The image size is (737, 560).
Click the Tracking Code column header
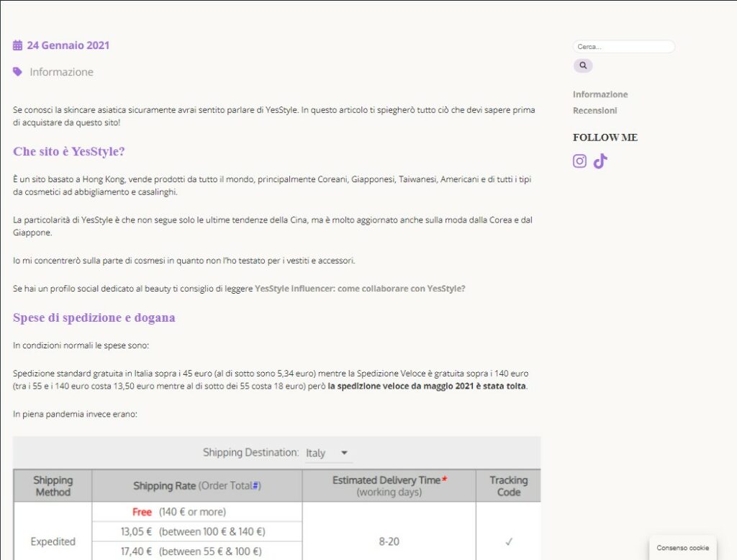(509, 486)
